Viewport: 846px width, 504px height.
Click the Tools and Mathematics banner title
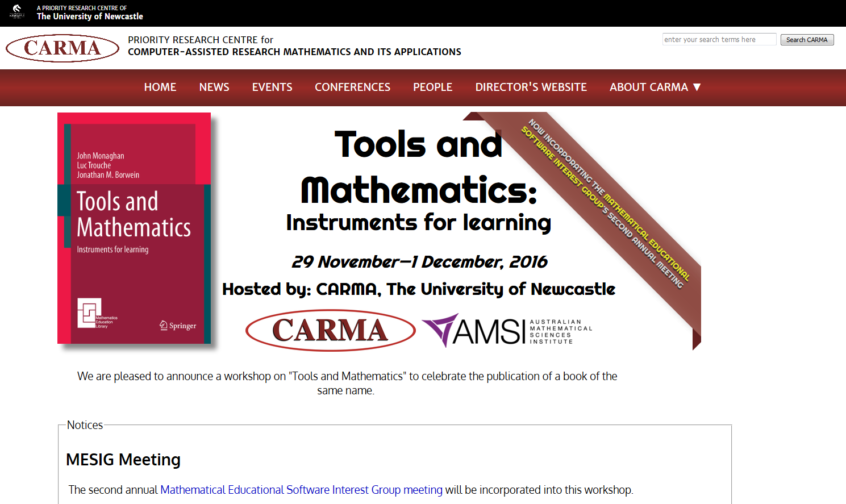click(x=419, y=166)
